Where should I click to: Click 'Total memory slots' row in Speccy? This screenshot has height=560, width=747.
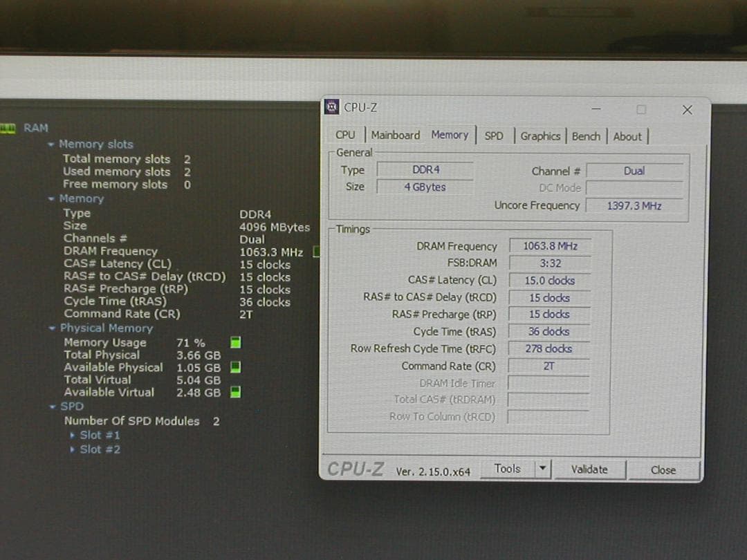coord(127,159)
